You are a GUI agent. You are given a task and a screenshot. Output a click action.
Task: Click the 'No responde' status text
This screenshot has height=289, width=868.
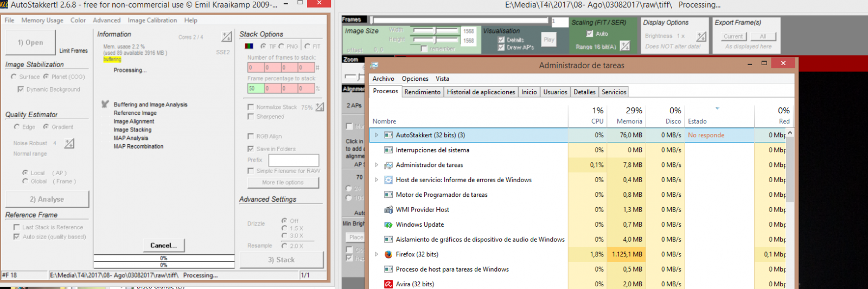[x=706, y=135]
